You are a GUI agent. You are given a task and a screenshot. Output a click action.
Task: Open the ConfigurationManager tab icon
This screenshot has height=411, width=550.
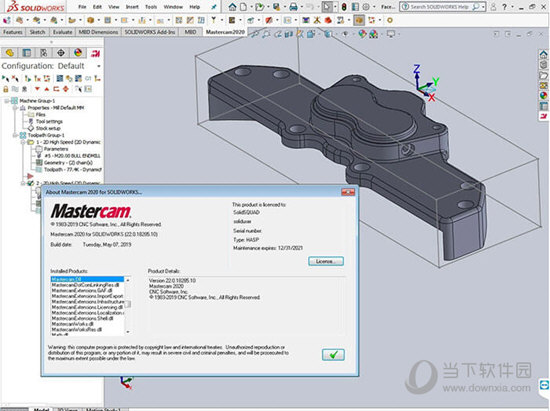coord(43,53)
